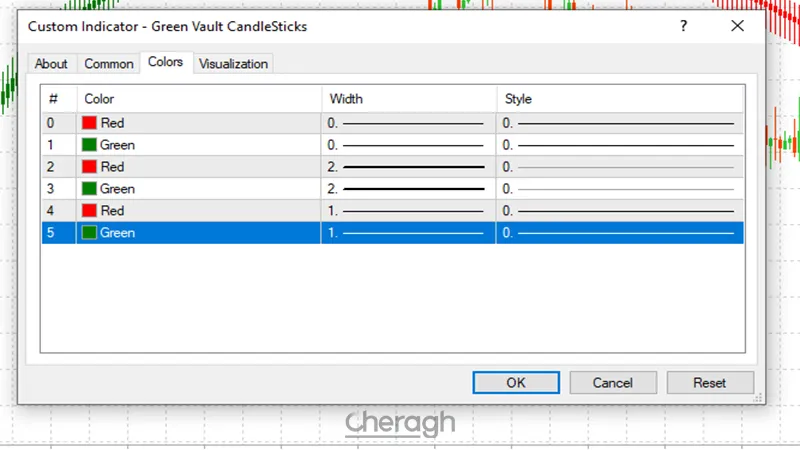This screenshot has height=450, width=800.
Task: Select the Colors tab
Action: pos(166,62)
